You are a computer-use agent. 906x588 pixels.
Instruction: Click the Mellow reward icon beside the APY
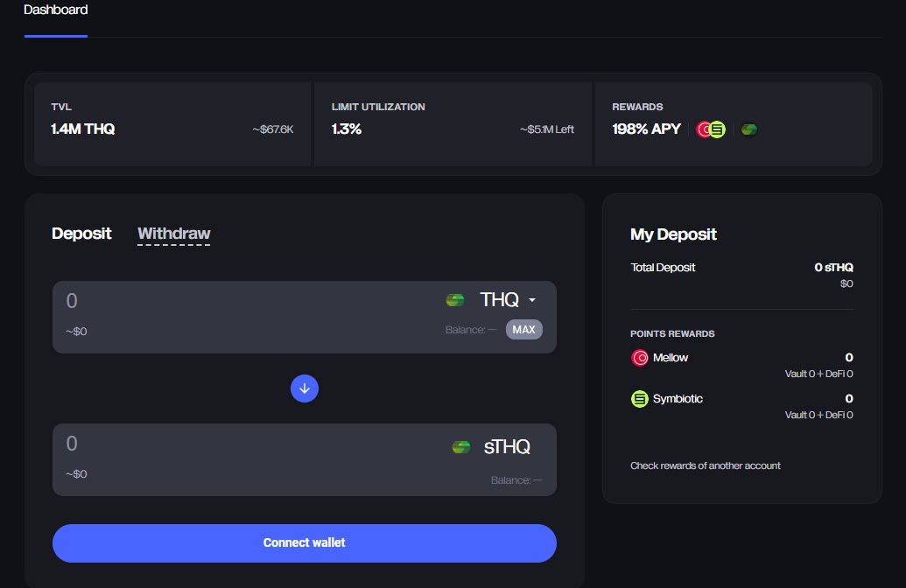coord(703,129)
